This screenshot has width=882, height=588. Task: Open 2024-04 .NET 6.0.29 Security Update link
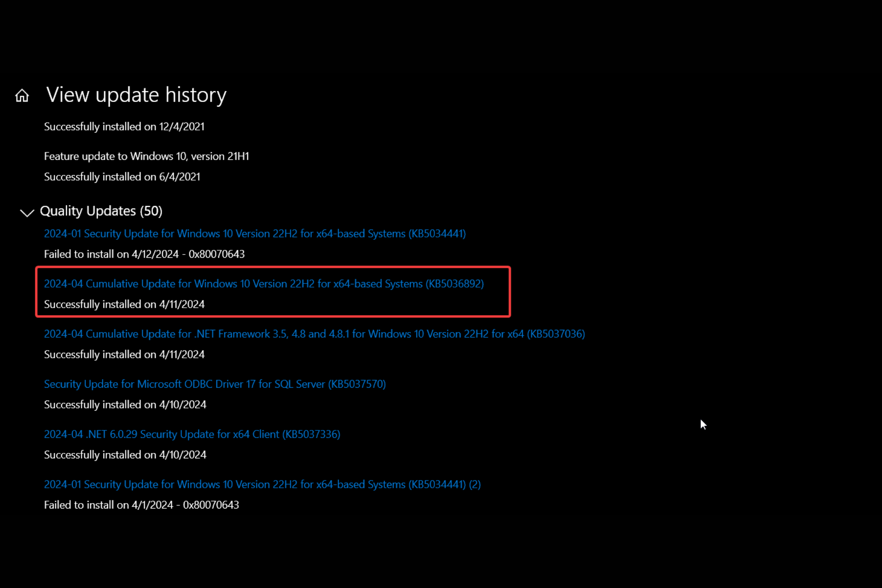(x=192, y=434)
